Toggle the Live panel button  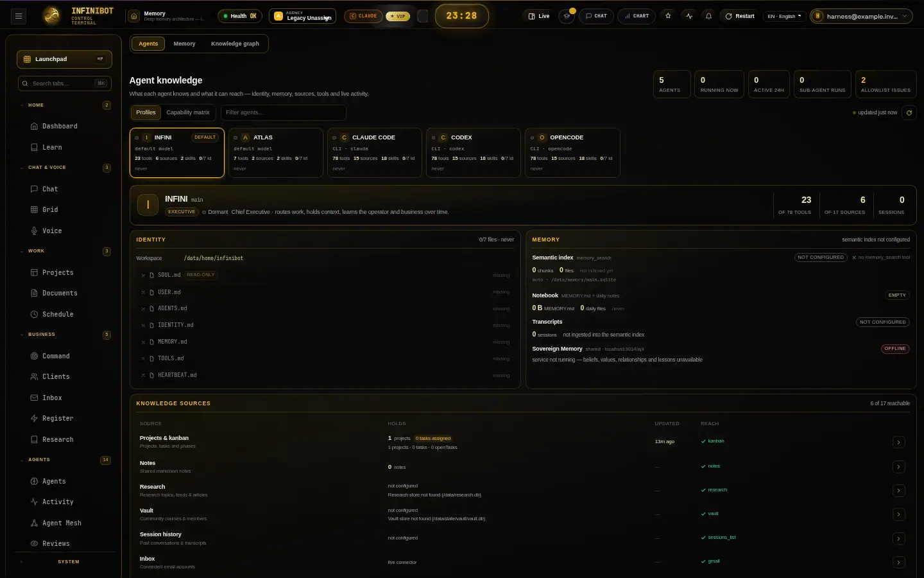click(x=539, y=16)
